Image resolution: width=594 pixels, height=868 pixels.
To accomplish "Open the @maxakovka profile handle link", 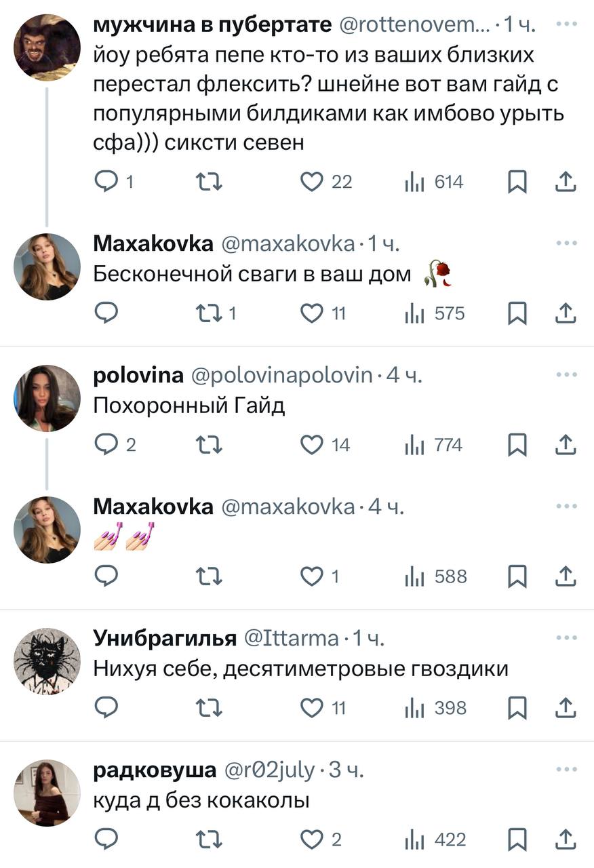I will (x=287, y=243).
